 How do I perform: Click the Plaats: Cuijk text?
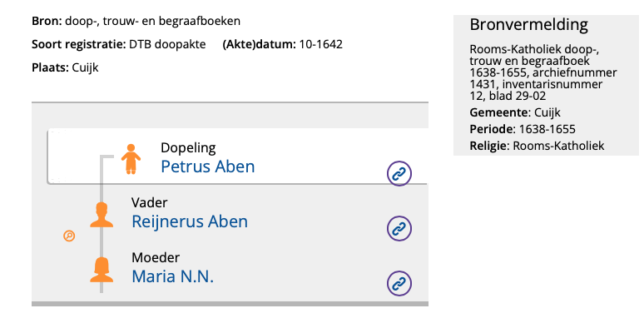pyautogui.click(x=65, y=67)
